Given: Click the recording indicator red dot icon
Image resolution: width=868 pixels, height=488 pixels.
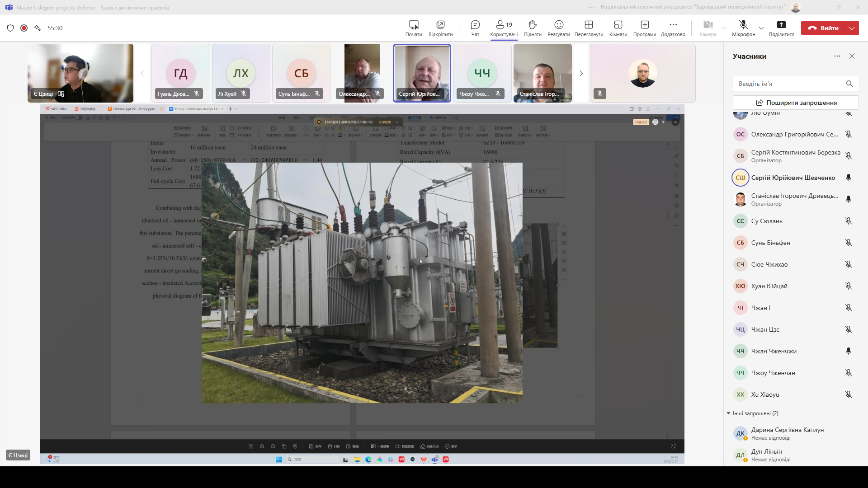Looking at the screenshot, I should coord(24,28).
